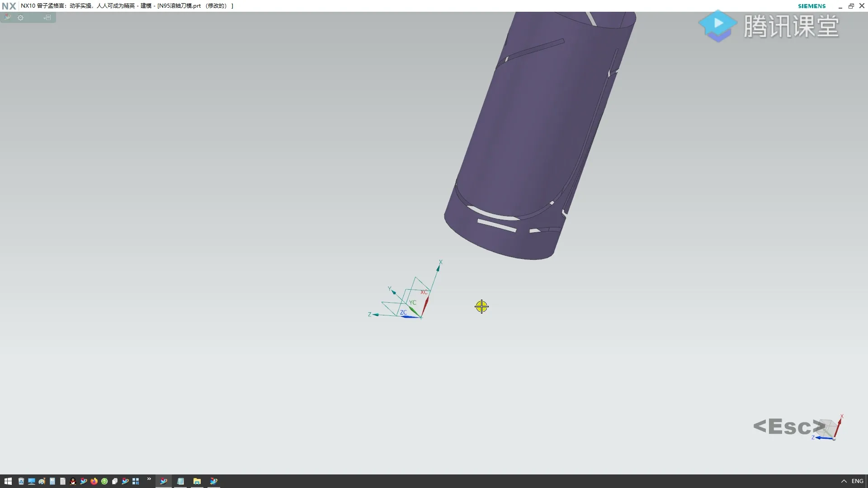Image resolution: width=868 pixels, height=488 pixels.
Task: Open the Calculator from the taskbar
Action: point(52,481)
